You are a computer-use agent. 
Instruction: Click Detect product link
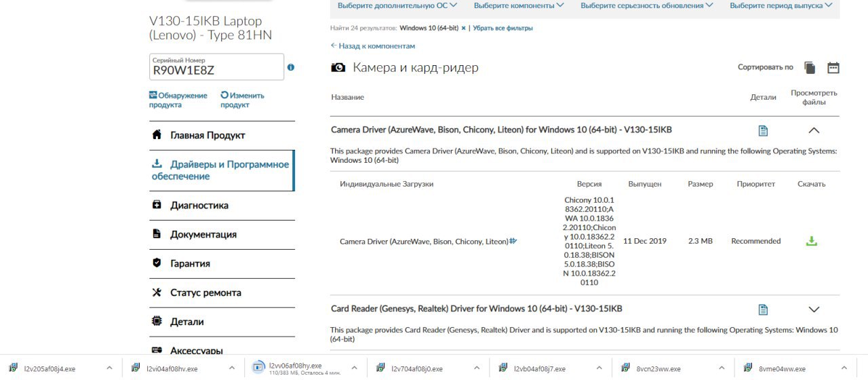(178, 100)
